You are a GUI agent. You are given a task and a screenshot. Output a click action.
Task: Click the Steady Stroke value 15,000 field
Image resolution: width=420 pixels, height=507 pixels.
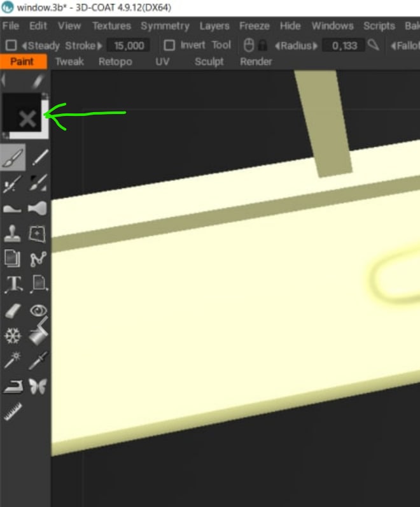[x=129, y=45]
